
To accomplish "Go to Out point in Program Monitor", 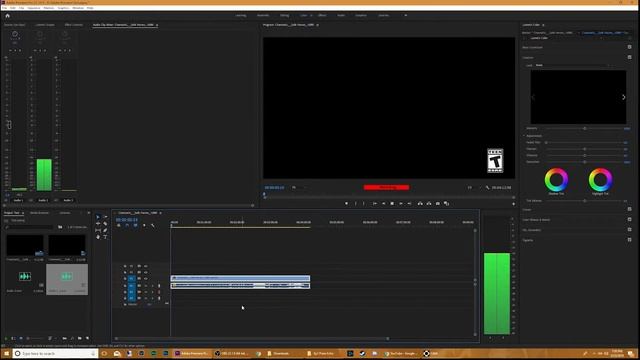I will pos(409,203).
